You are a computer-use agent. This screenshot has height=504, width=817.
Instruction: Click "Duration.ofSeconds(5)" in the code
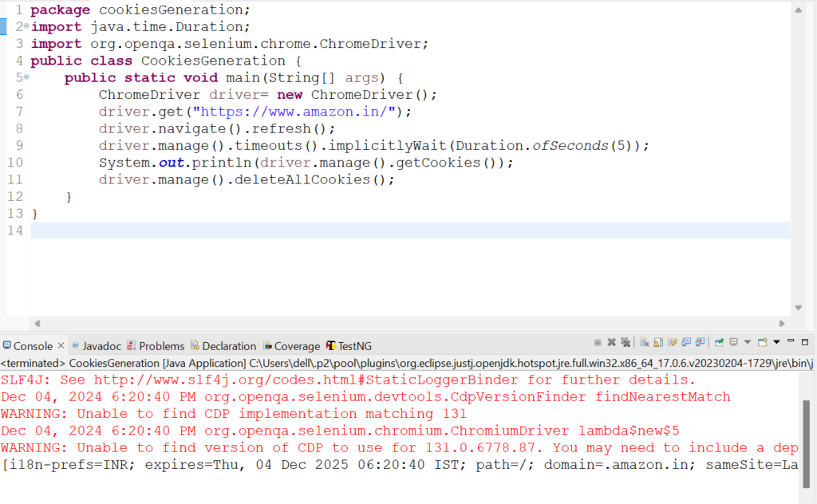point(543,146)
